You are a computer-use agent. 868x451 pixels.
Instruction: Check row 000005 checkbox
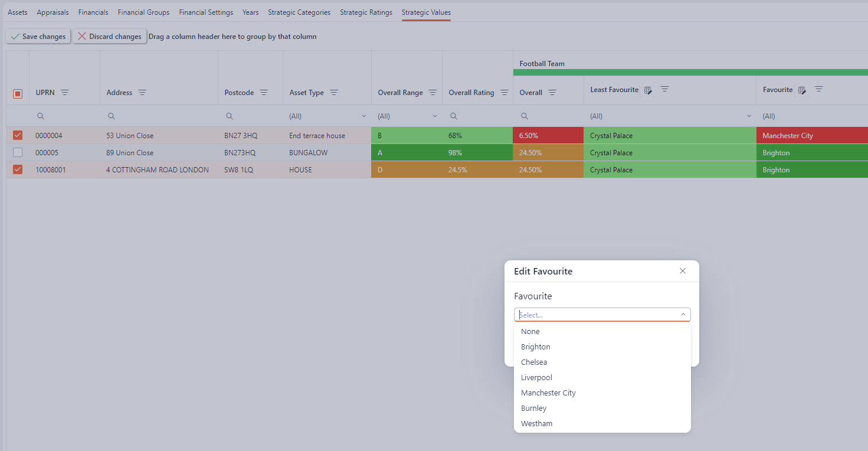point(18,152)
